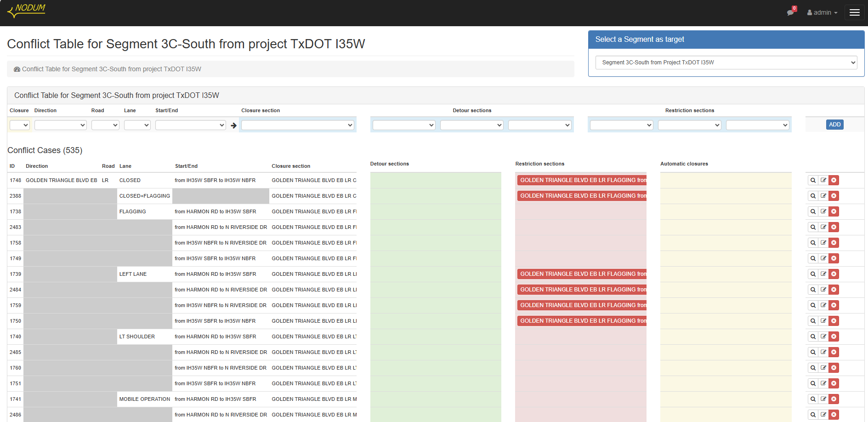
Task: Open the Closure filter dropdown
Action: [20, 125]
